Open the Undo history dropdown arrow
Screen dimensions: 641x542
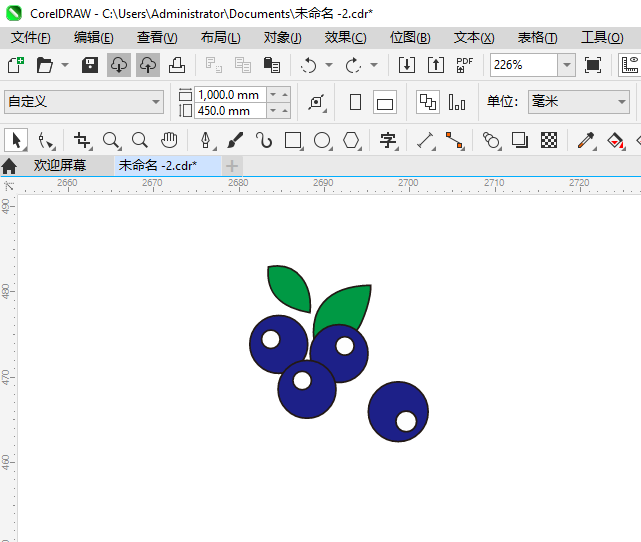329,65
